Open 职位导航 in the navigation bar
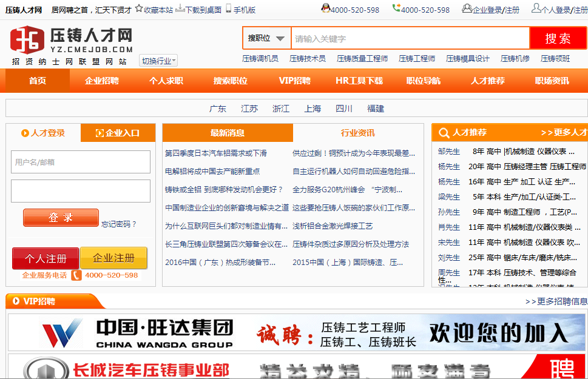This screenshot has height=379, width=588. [x=424, y=81]
